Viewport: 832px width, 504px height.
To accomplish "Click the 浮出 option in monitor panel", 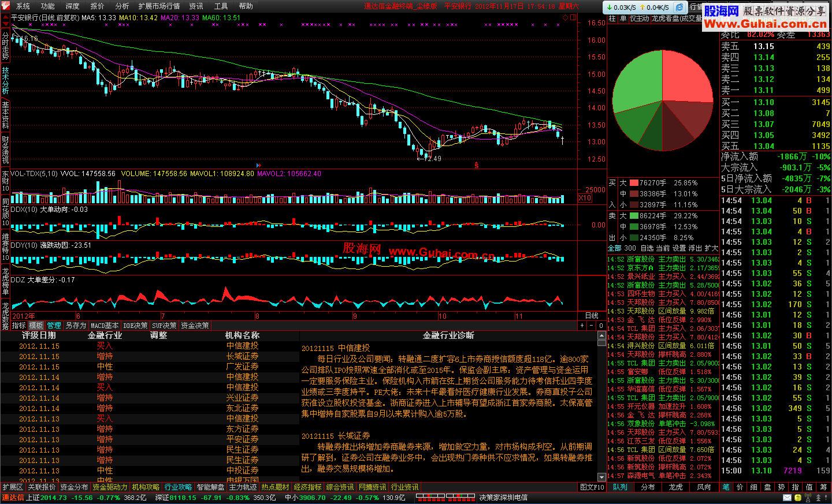I will click(695, 248).
